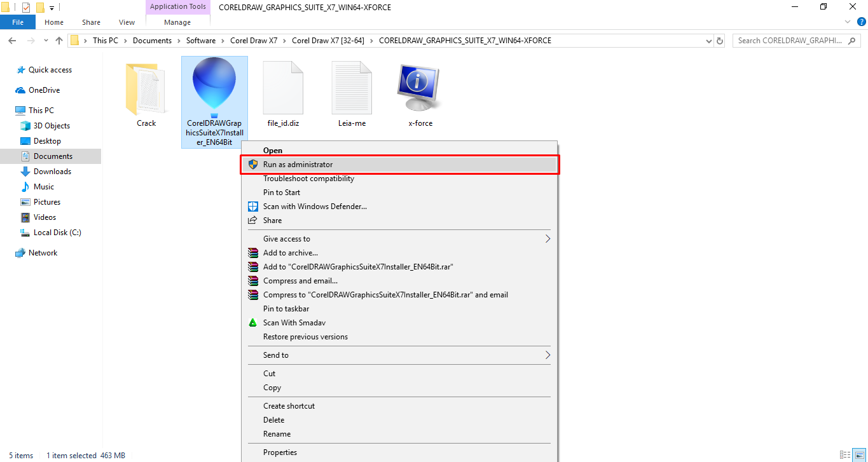Open the Manage ribbon tab
The width and height of the screenshot is (868, 462).
(177, 22)
